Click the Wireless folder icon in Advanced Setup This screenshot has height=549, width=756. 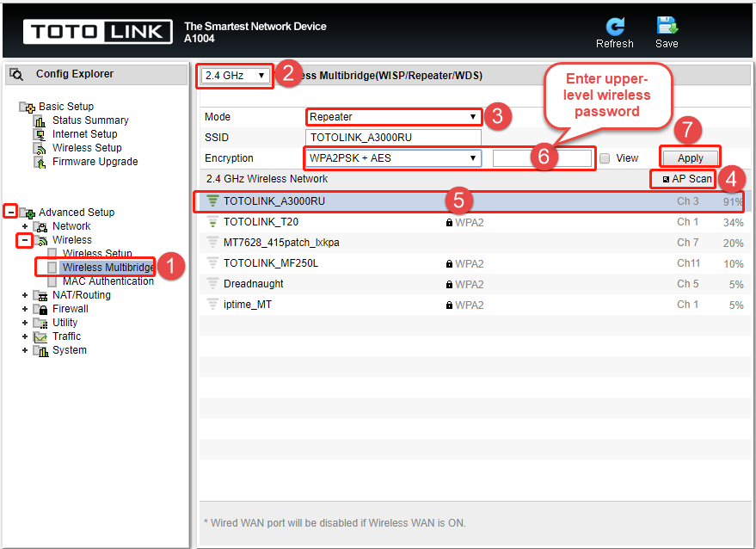pyautogui.click(x=41, y=240)
